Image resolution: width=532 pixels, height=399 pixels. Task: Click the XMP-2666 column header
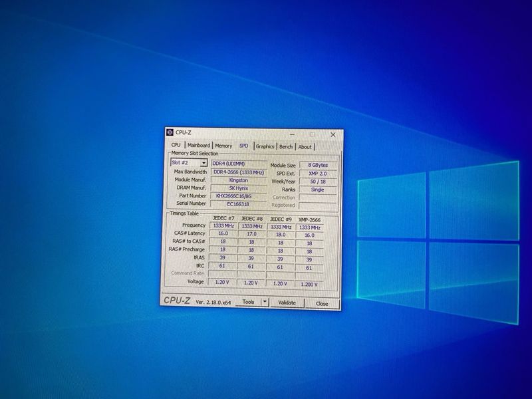(x=309, y=220)
